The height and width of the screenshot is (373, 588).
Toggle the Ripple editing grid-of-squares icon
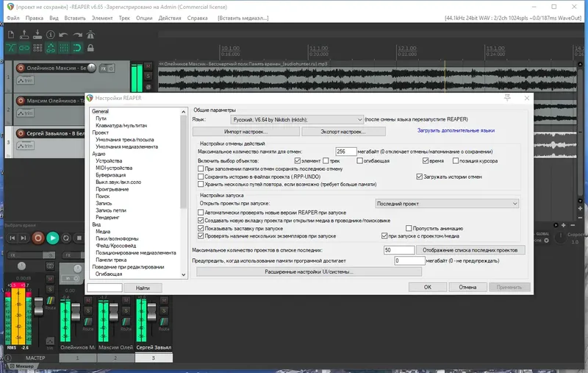tap(37, 48)
